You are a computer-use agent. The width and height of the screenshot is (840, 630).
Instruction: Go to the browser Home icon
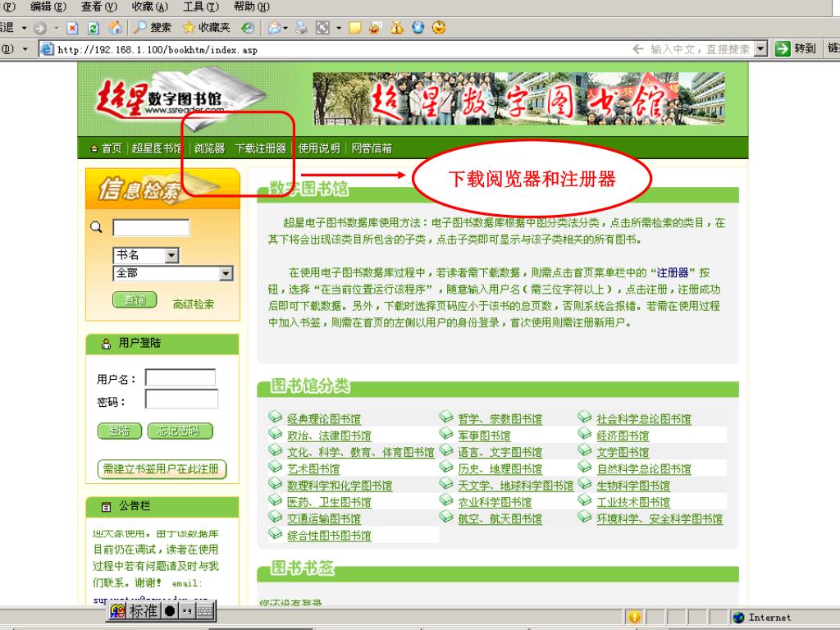pyautogui.click(x=116, y=28)
